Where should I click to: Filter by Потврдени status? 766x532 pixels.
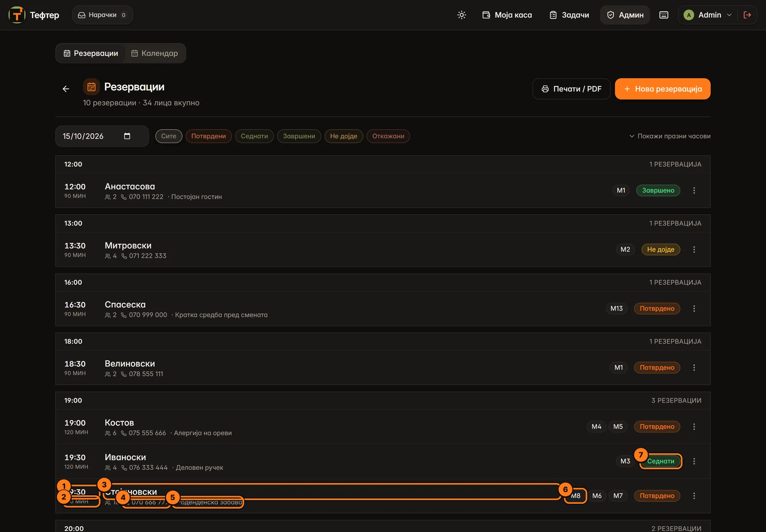[x=208, y=136]
